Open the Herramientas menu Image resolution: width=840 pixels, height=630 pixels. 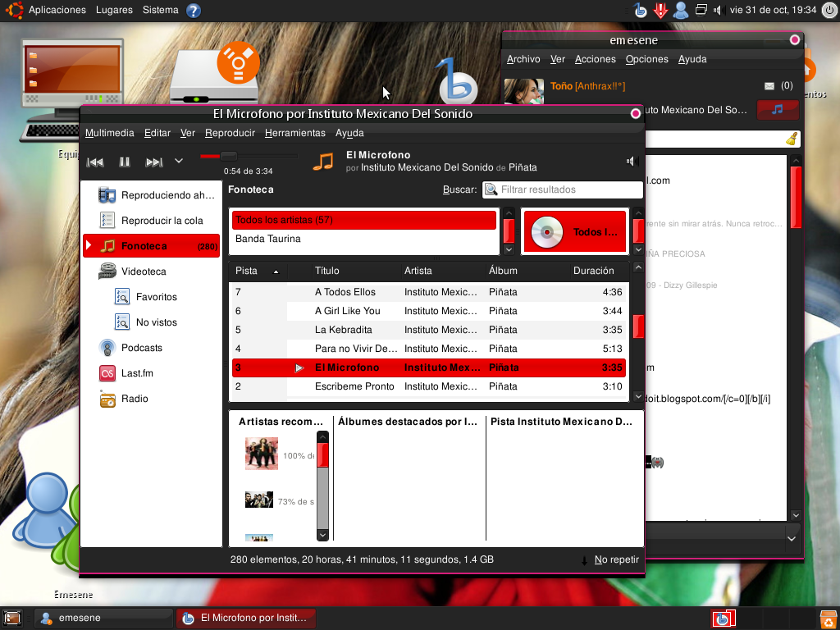click(x=294, y=133)
